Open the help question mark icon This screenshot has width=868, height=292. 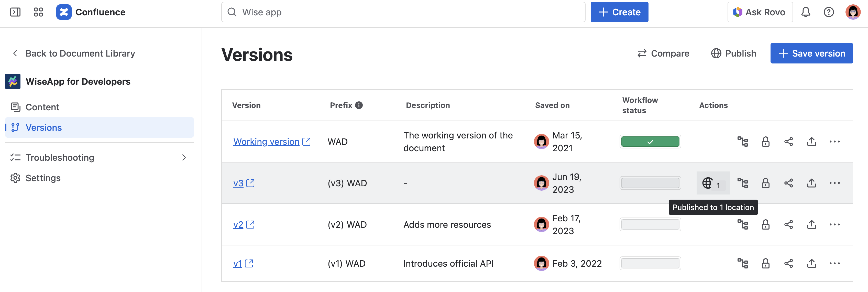click(x=829, y=12)
